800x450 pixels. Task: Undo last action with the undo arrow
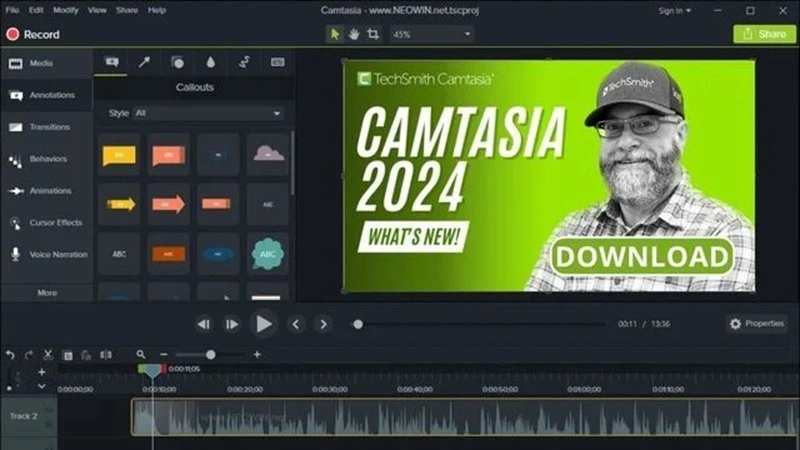point(10,355)
